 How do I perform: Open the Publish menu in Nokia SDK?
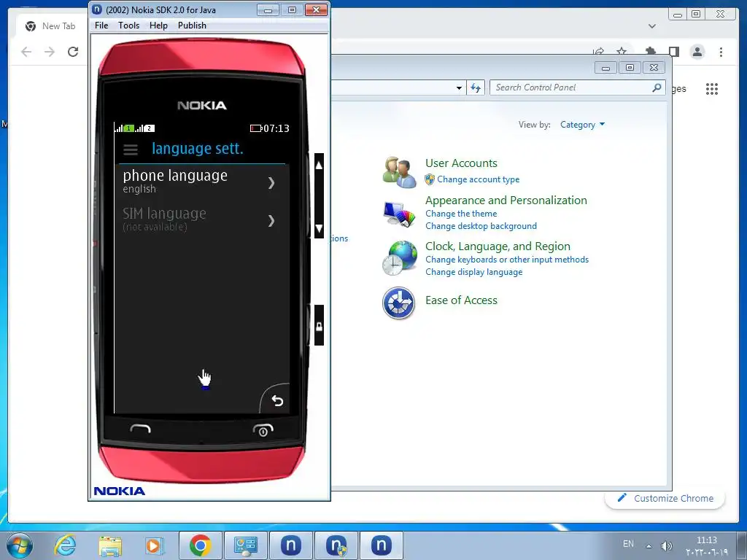pos(192,26)
